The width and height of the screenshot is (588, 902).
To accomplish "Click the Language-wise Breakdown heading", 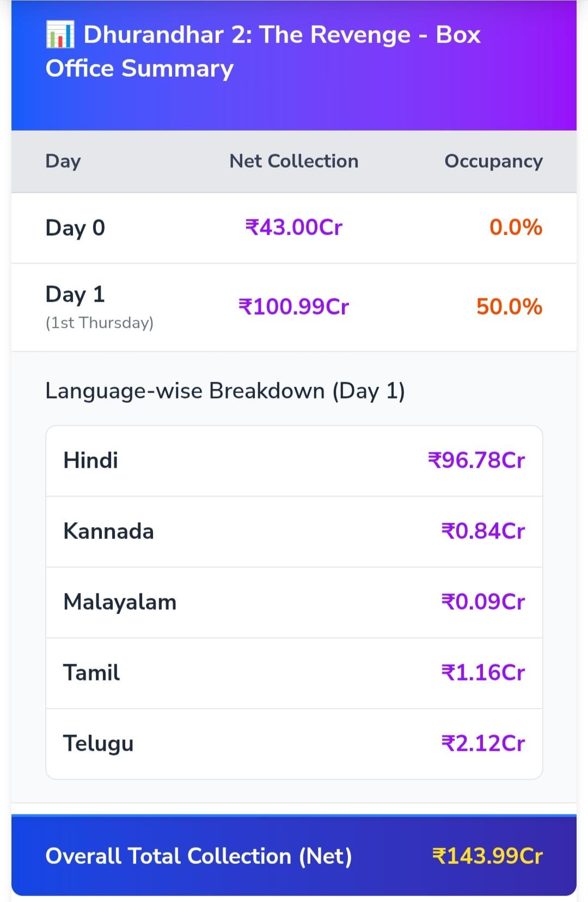I will pos(225,391).
